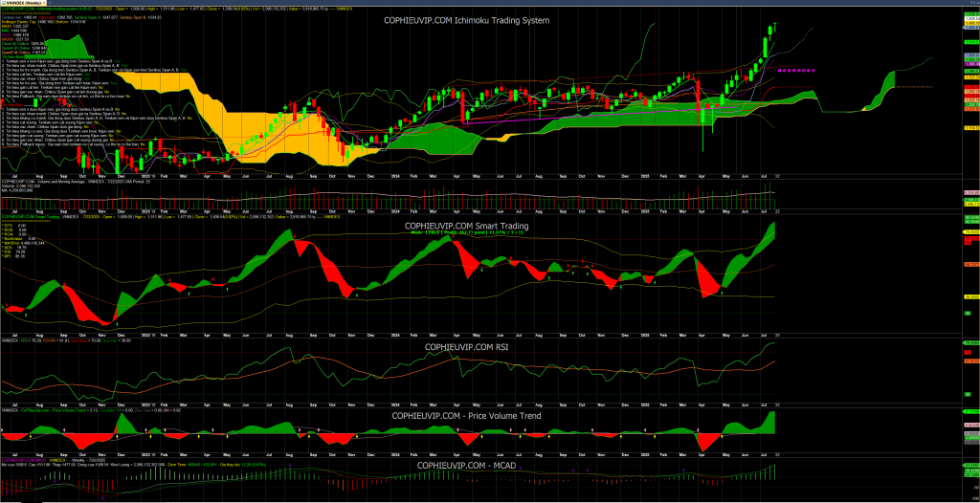Click the MA200 value line in legend

(15, 39)
